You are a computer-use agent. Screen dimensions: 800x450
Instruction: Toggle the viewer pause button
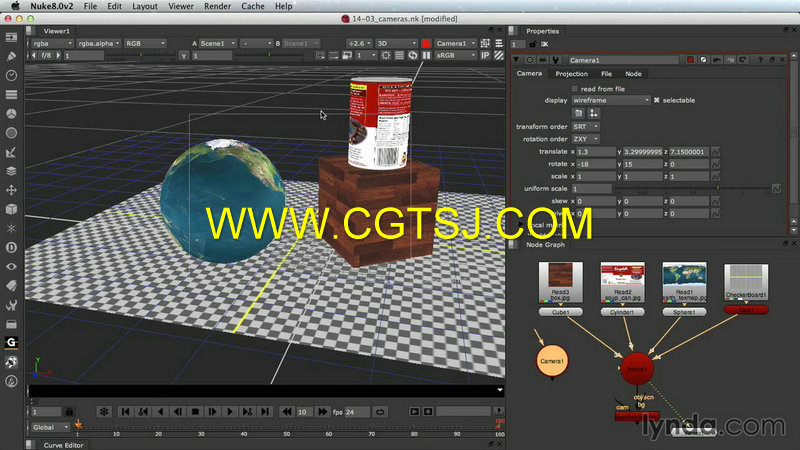tap(426, 55)
